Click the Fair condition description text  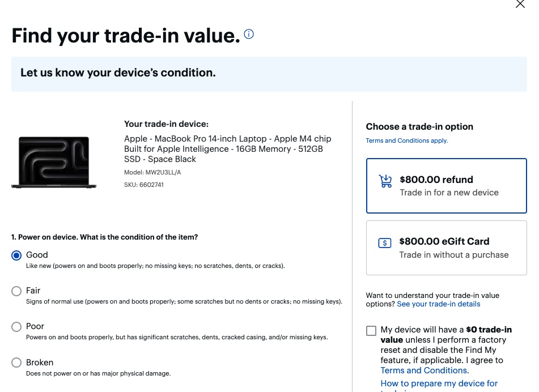pos(184,302)
